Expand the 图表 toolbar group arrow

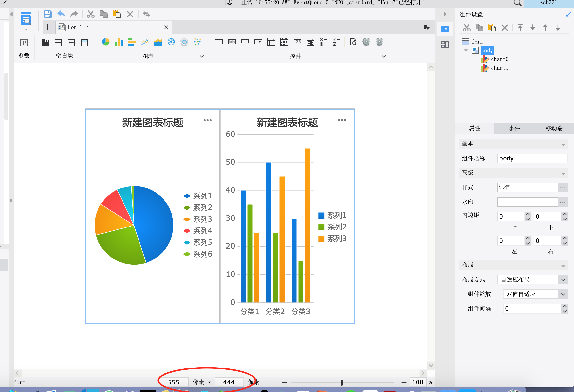coord(202,56)
